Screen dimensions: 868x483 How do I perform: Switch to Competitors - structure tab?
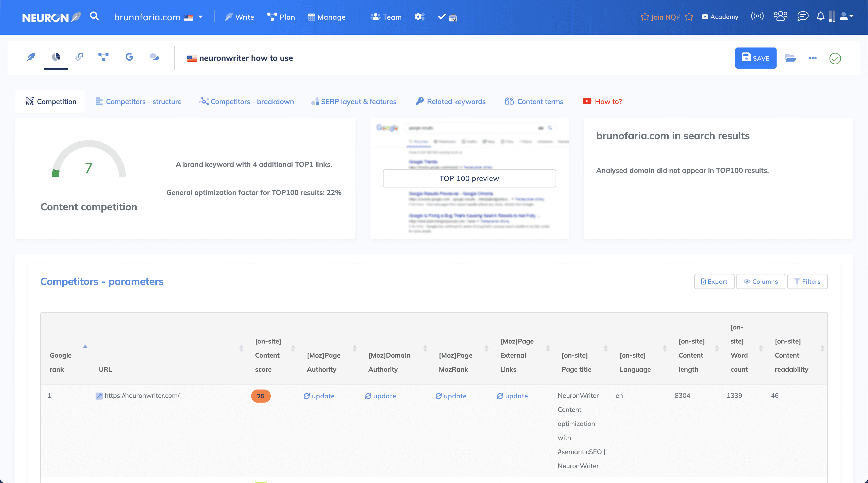[x=138, y=102]
